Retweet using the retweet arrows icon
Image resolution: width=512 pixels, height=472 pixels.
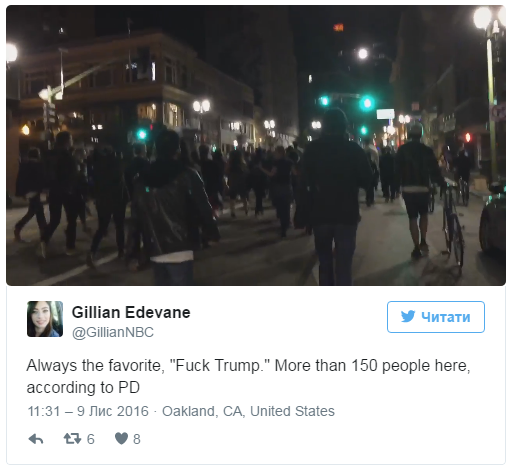(72, 439)
